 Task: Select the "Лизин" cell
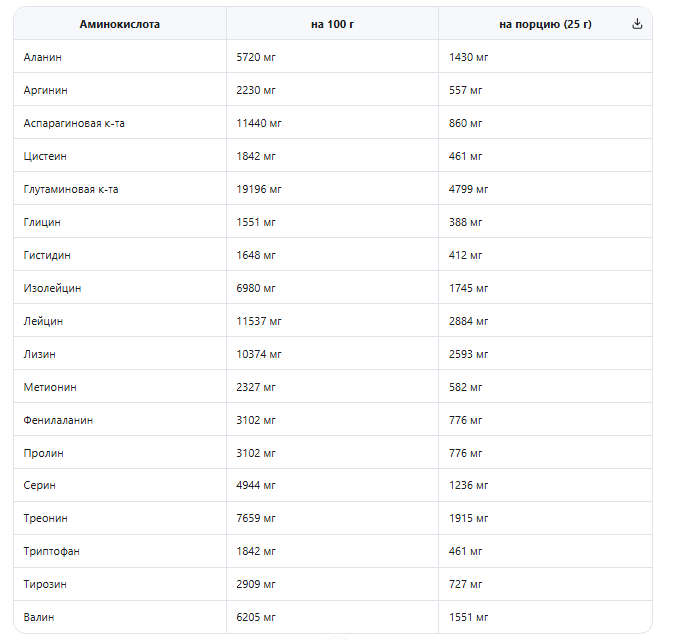coord(40,354)
